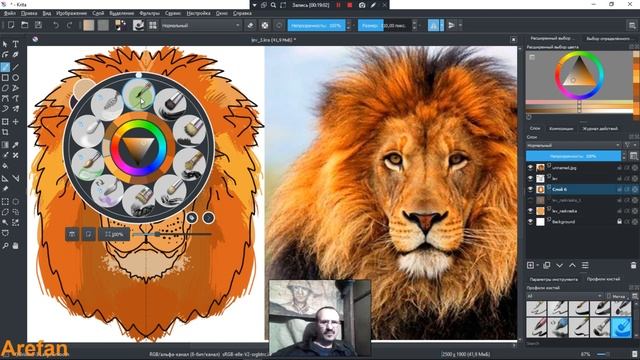Open the Файл menu

[9, 13]
